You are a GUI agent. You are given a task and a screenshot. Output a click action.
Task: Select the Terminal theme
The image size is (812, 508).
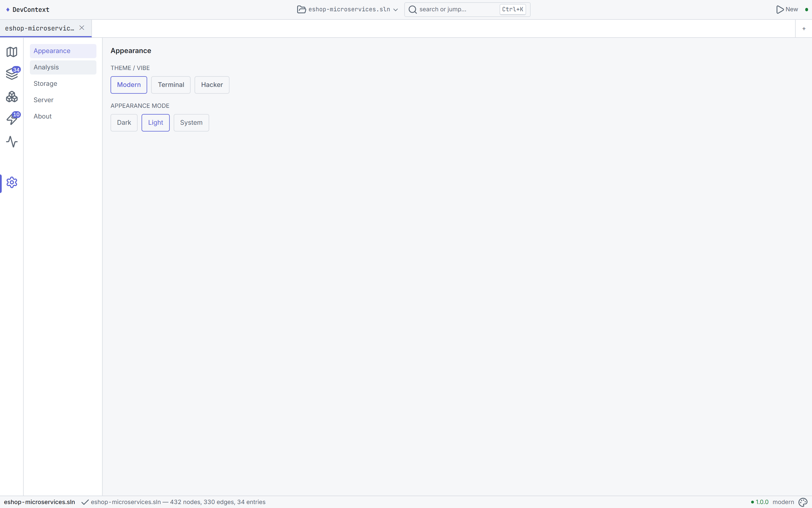(171, 85)
